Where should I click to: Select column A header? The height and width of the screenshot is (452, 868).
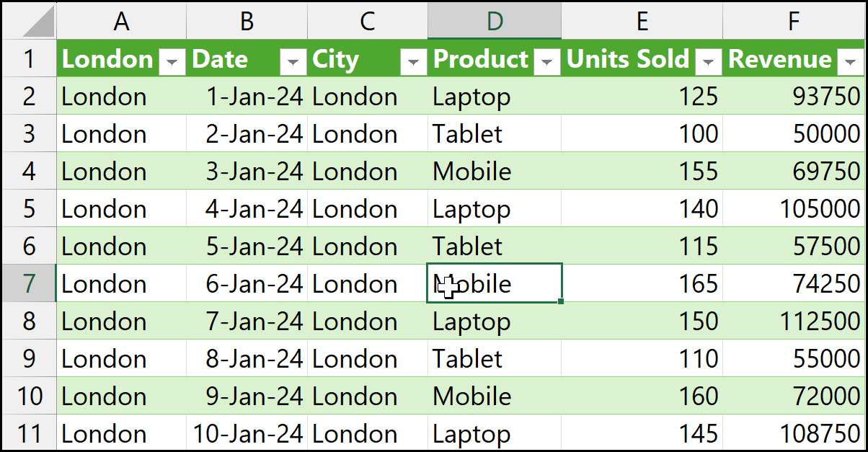click(x=121, y=22)
